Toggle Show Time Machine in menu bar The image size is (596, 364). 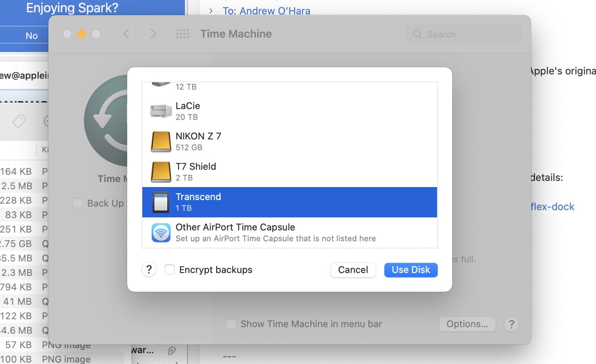[231, 324]
